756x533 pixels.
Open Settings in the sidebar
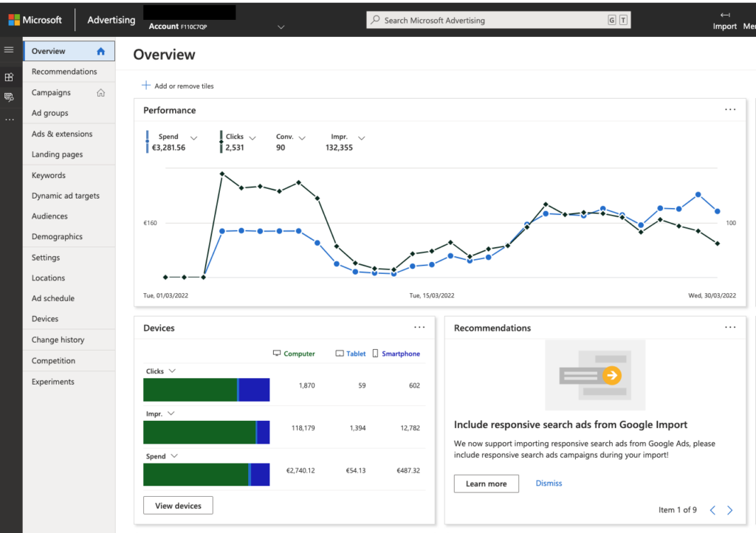pos(69,258)
